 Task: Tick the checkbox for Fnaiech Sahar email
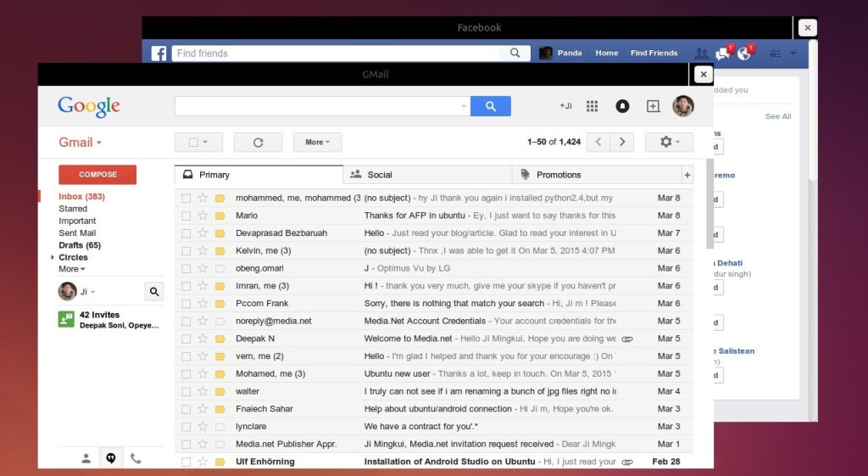tap(186, 409)
